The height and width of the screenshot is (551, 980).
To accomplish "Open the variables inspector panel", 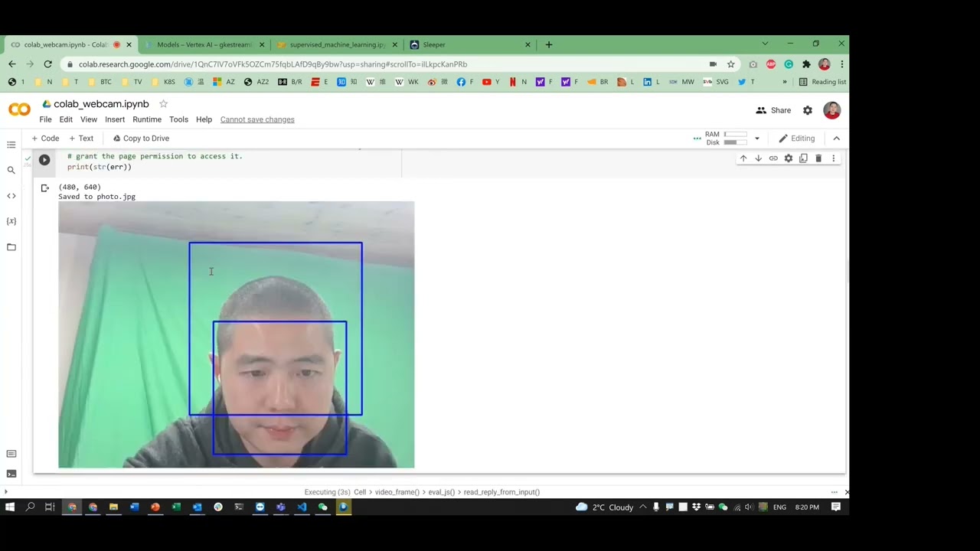I will pyautogui.click(x=11, y=221).
